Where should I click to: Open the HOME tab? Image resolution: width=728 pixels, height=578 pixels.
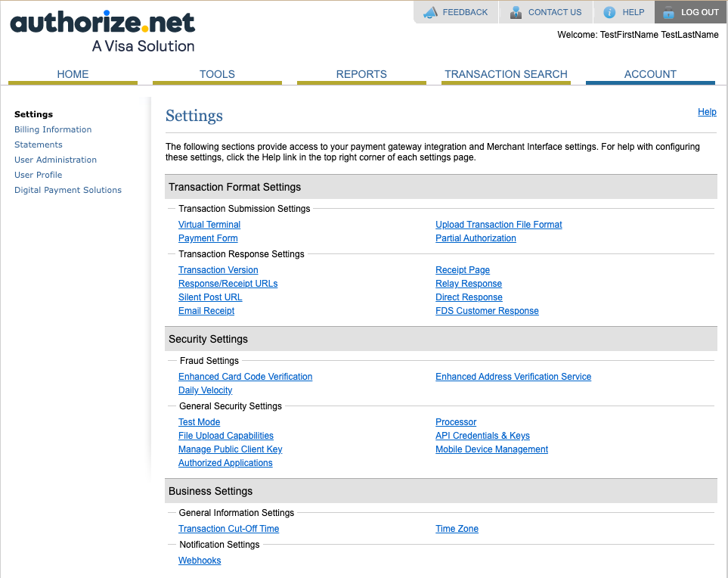(x=73, y=74)
